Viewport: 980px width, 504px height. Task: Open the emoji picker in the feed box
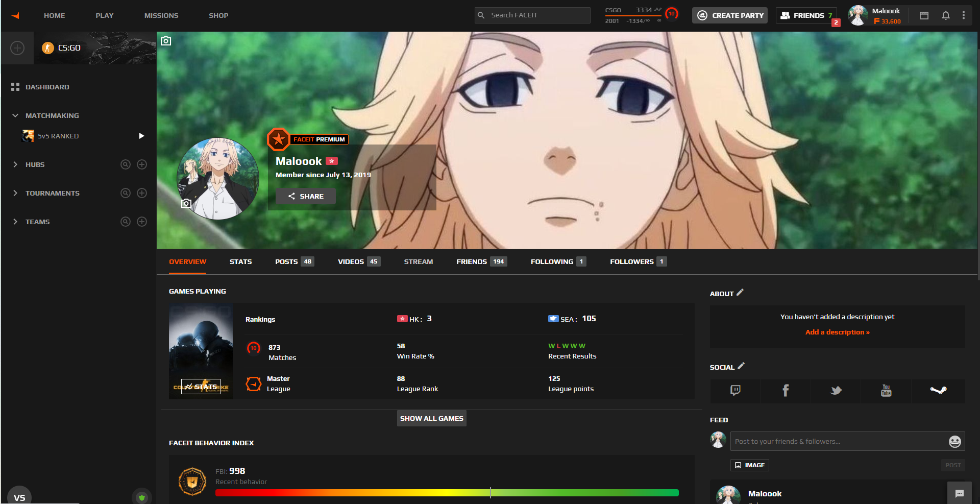(x=954, y=442)
